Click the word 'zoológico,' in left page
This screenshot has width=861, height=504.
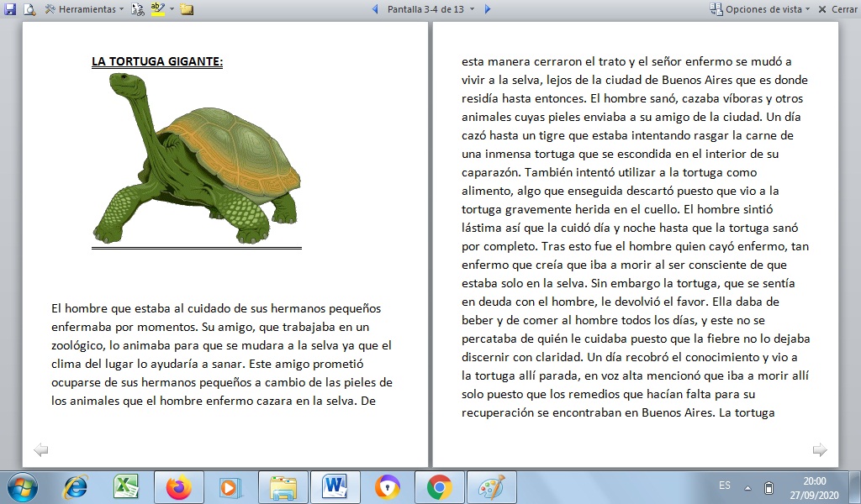click(78, 345)
